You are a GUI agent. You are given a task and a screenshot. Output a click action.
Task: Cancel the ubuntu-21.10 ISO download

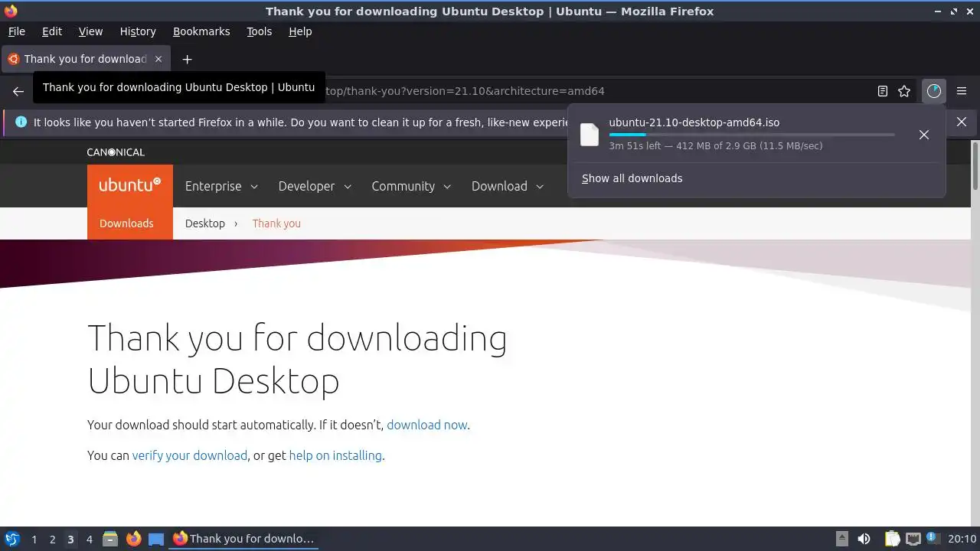[924, 135]
